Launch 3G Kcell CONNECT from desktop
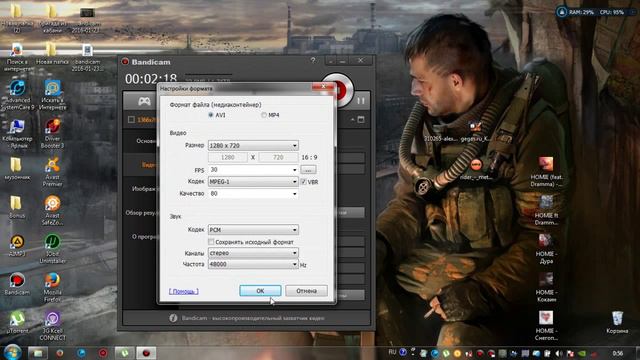 [53, 326]
